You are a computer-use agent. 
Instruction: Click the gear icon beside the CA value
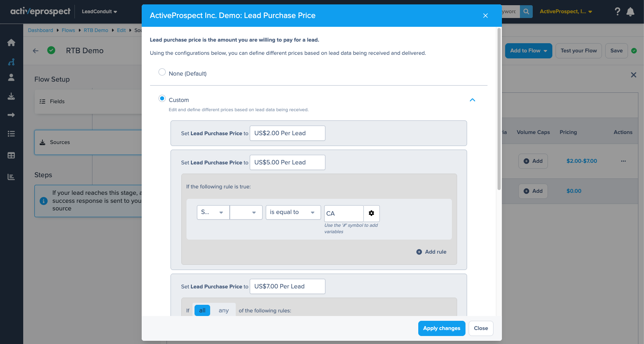coord(371,213)
